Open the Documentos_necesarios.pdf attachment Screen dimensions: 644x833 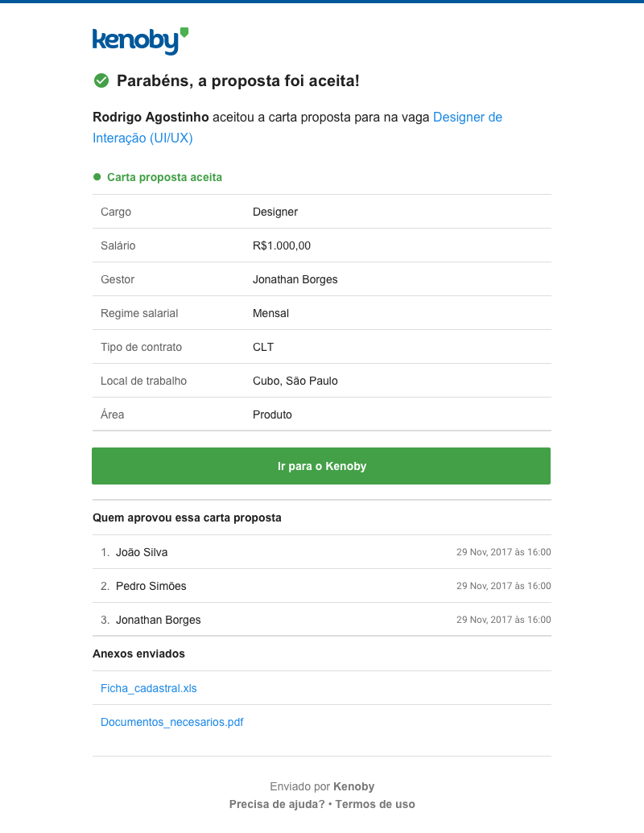[x=171, y=722]
